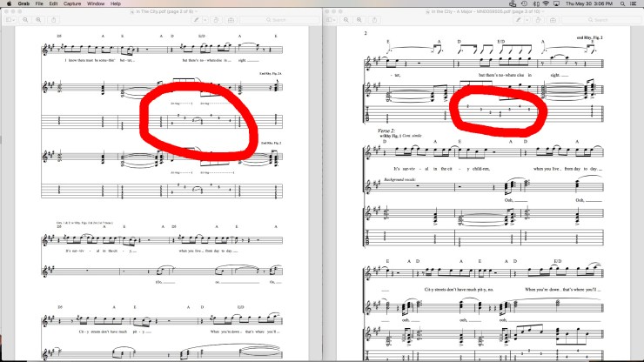Click Rotate icon in left Preview window

(217, 20)
